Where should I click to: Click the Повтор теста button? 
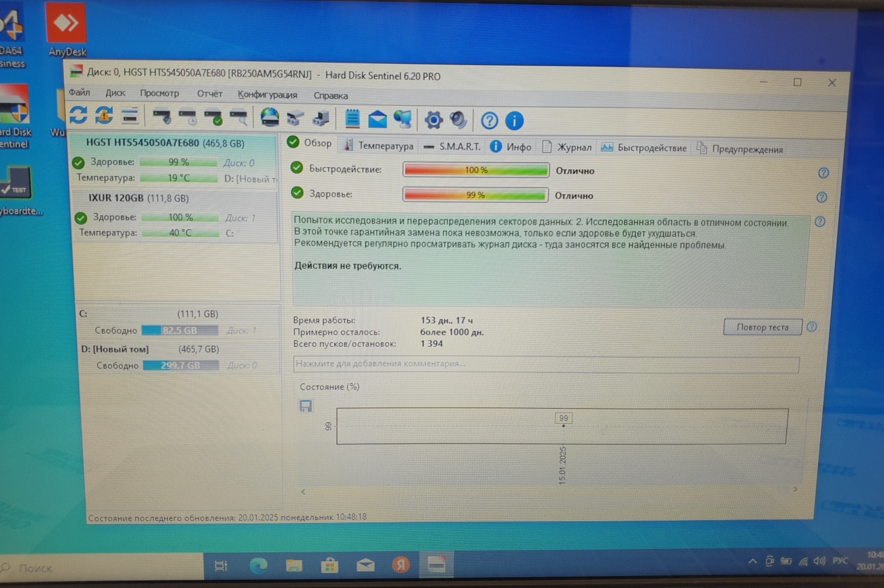pos(763,327)
